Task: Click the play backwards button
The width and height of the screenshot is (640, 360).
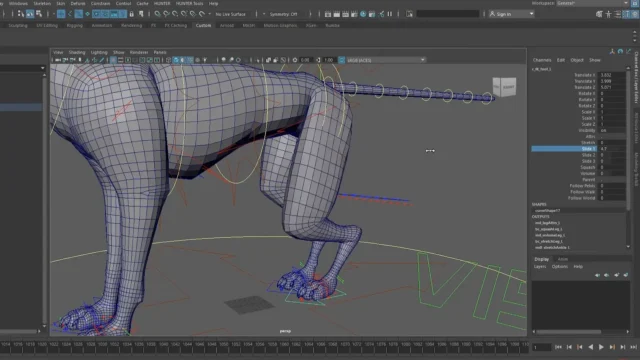Action: (x=590, y=347)
